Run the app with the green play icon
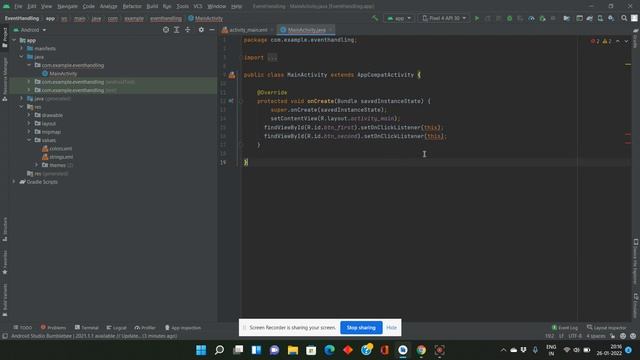The width and height of the screenshot is (640, 360). 476,18
